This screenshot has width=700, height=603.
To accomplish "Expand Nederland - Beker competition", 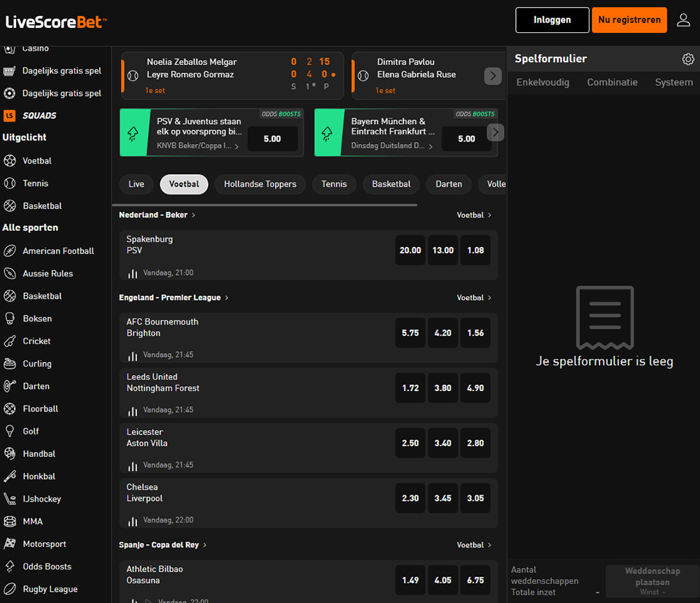I will pos(157,215).
